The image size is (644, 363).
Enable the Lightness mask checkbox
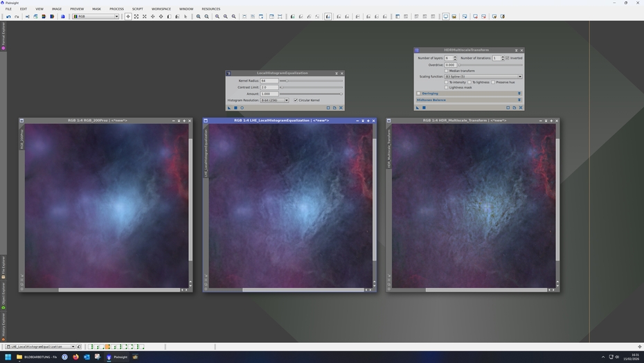[447, 88]
